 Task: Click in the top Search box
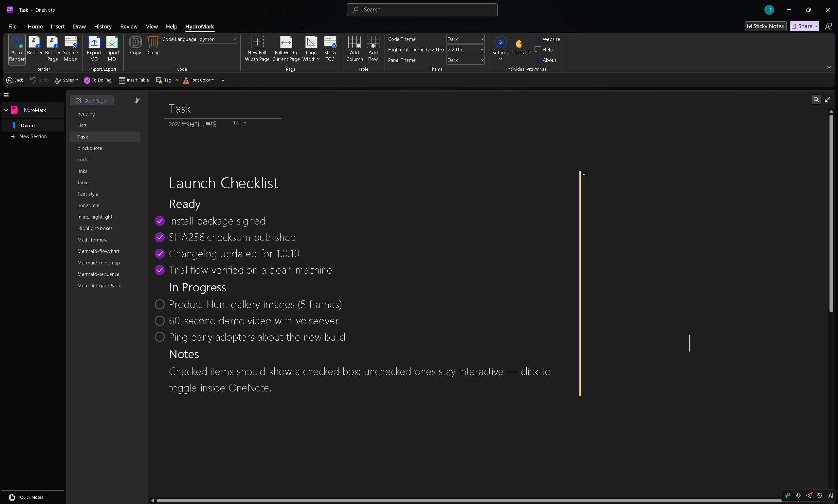point(422,10)
